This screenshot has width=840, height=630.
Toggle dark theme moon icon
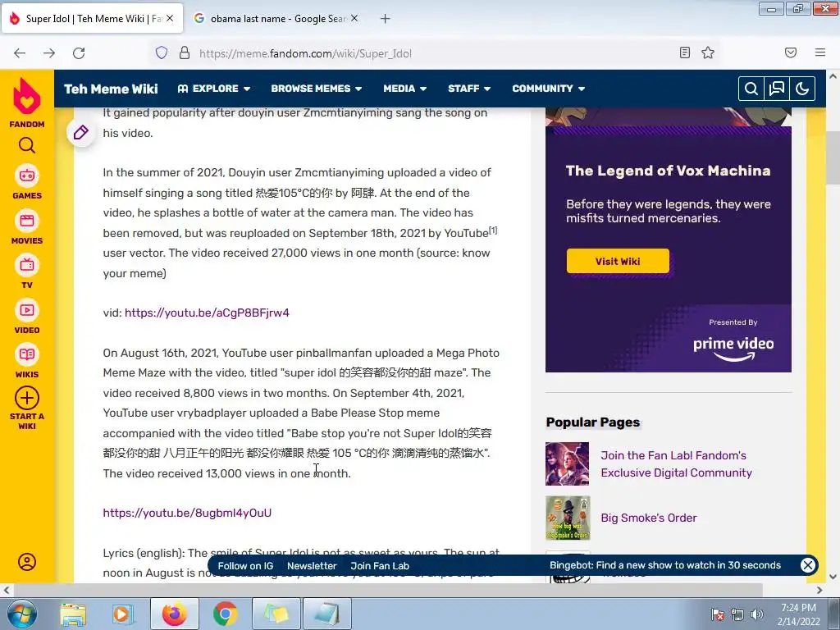pos(802,89)
